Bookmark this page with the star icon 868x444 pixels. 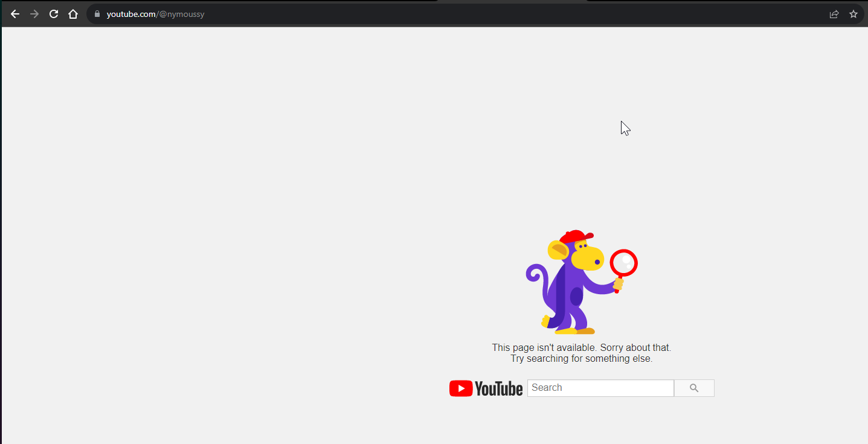(x=854, y=14)
